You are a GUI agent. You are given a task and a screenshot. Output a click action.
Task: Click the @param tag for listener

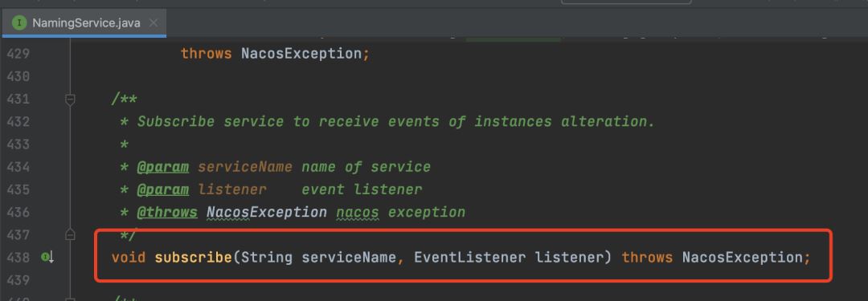162,189
